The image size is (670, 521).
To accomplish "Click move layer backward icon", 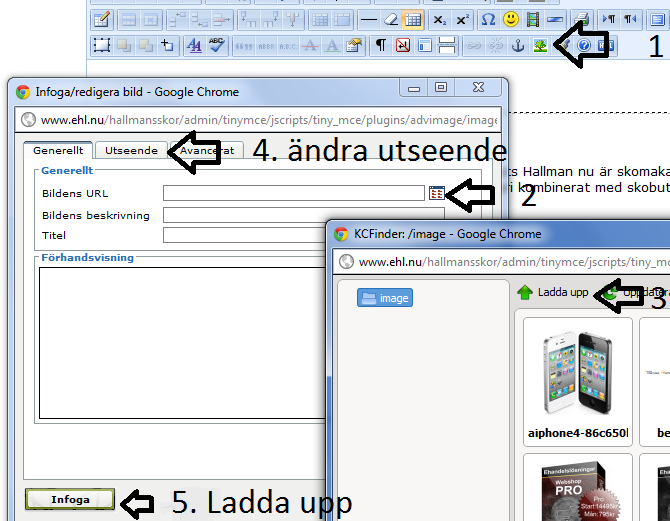I will 146,45.
